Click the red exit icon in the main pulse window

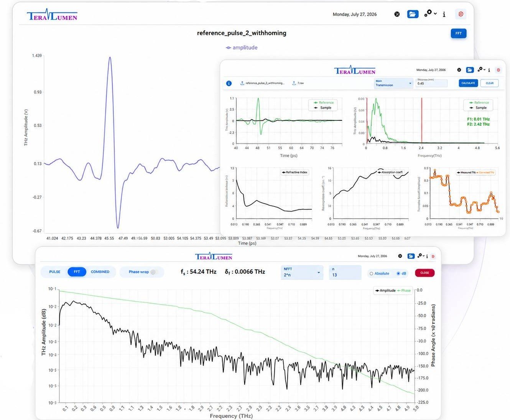coord(461,14)
